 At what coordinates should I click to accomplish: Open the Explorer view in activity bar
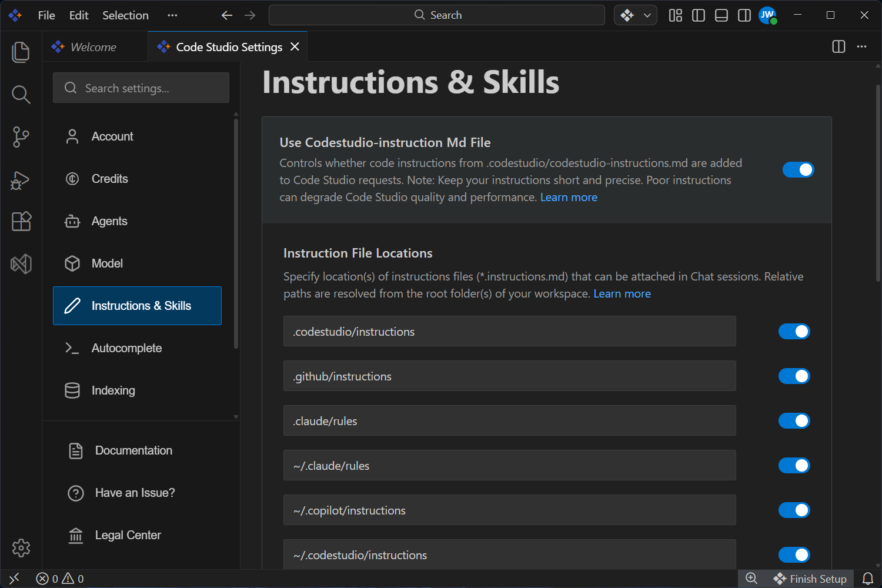(21, 52)
